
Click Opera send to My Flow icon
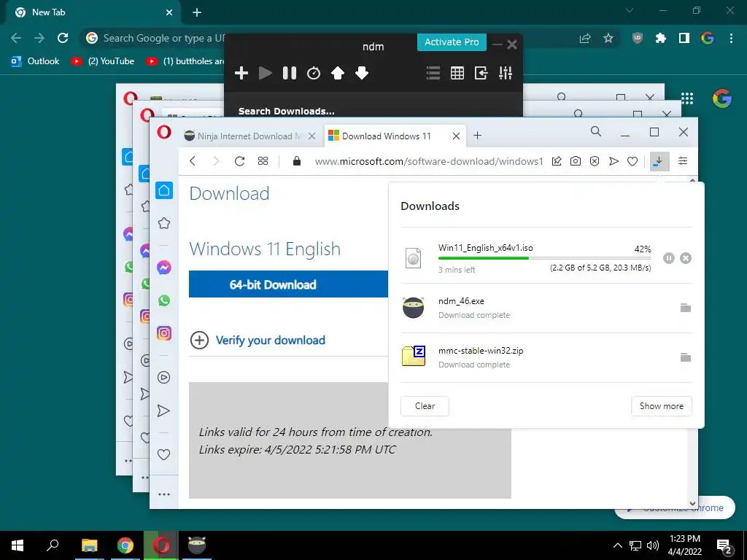click(614, 161)
